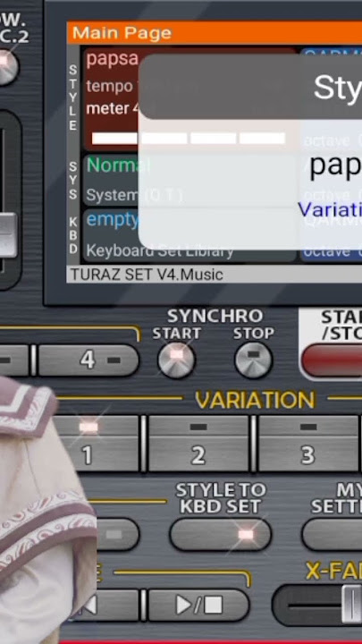This screenshot has width=362, height=644.
Task: Click the octave field in bottom blue panel
Action: (x=332, y=251)
